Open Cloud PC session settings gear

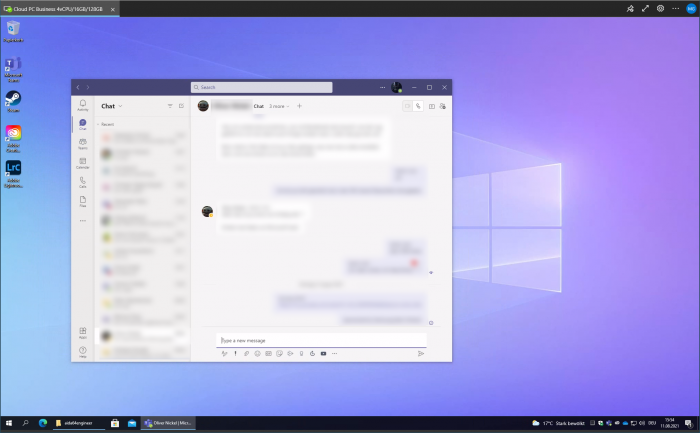660,8
